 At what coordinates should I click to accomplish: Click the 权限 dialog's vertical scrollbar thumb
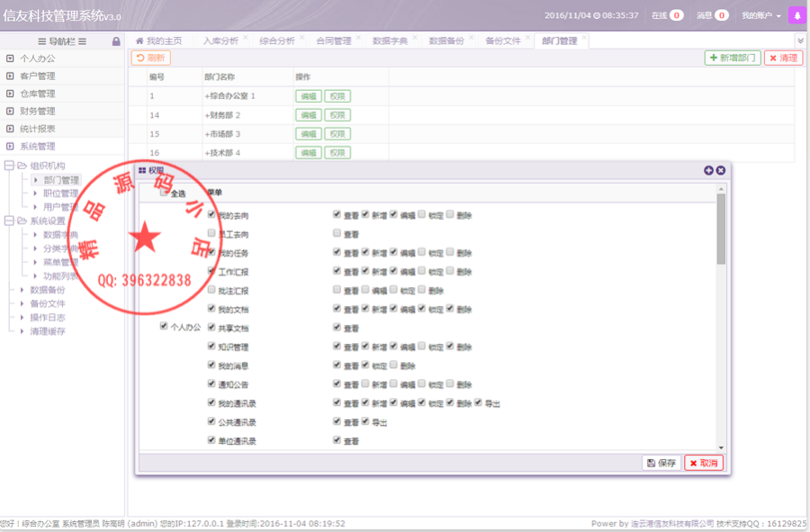[721, 229]
